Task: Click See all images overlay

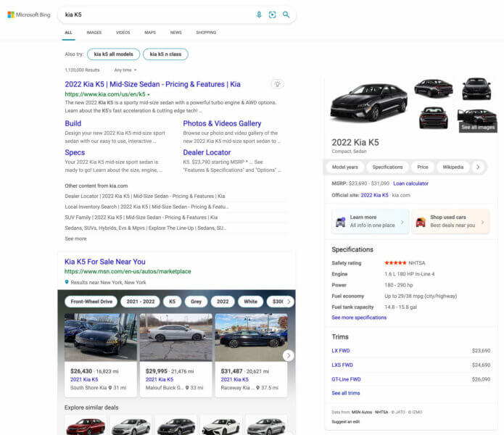Action: pos(478,127)
